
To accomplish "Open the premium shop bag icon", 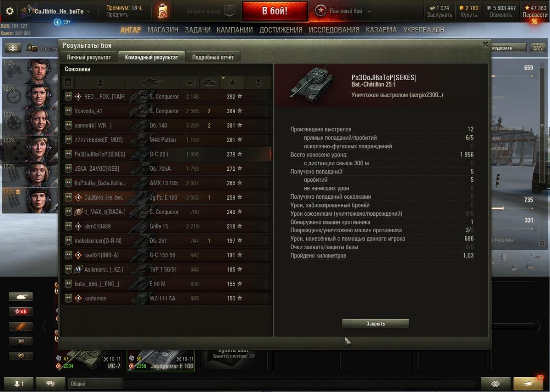I will pos(162,11).
